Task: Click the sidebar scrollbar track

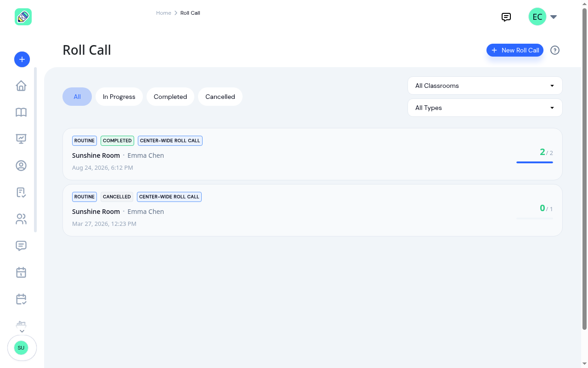Action: click(x=35, y=149)
